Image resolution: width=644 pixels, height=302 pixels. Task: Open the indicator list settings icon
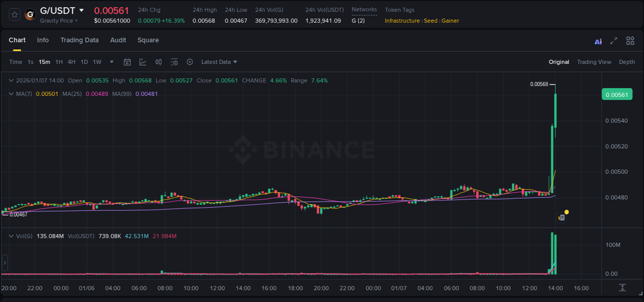coord(174,61)
